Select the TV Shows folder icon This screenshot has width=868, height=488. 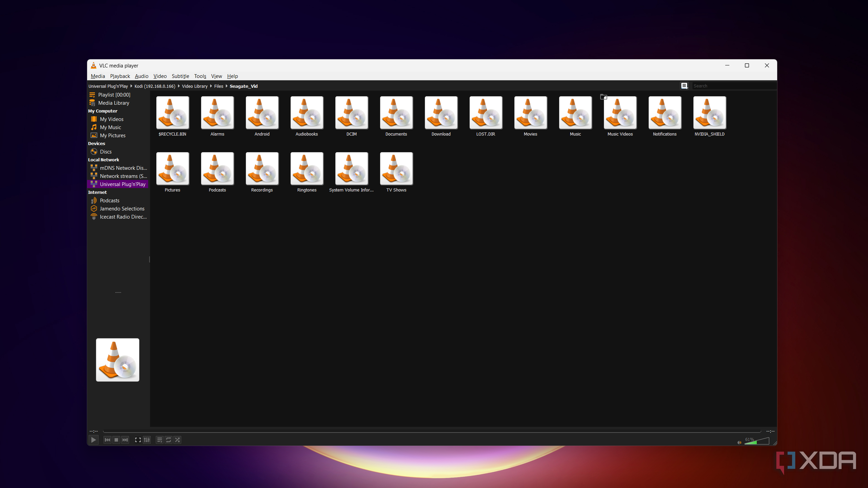(396, 169)
